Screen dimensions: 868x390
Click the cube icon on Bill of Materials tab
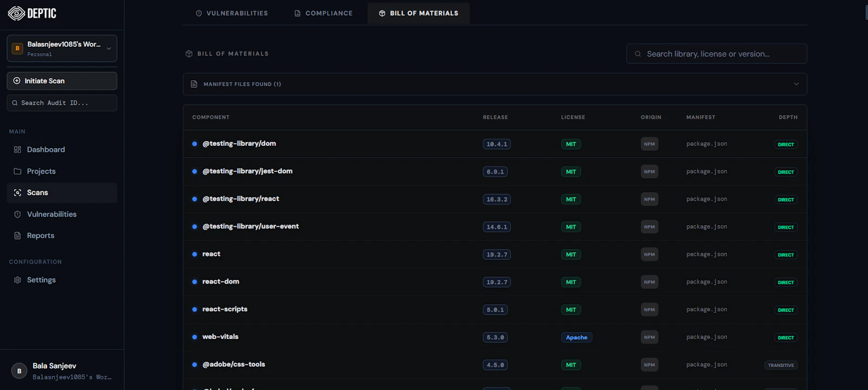pyautogui.click(x=382, y=13)
